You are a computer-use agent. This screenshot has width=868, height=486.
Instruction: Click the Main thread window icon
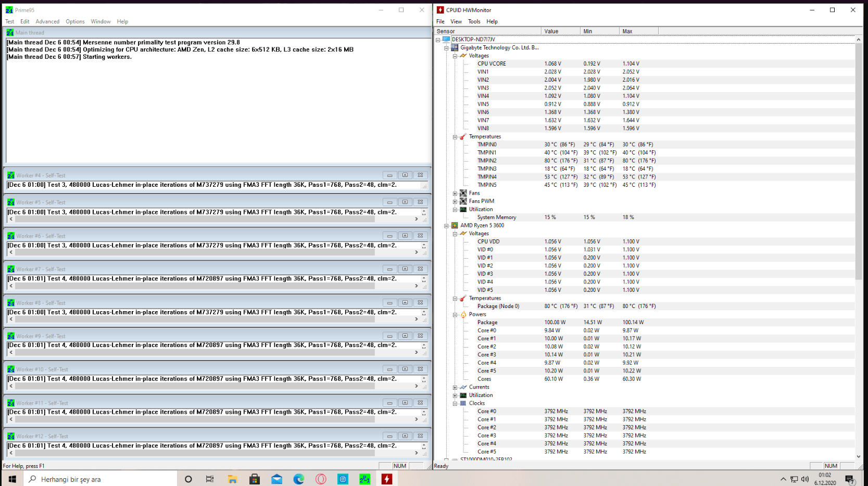pos(10,32)
